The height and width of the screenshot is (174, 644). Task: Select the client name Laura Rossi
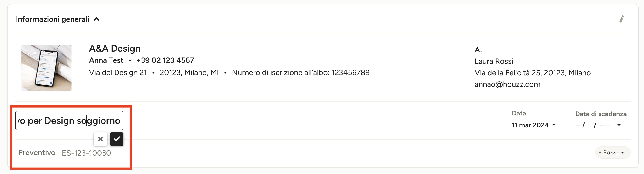494,61
